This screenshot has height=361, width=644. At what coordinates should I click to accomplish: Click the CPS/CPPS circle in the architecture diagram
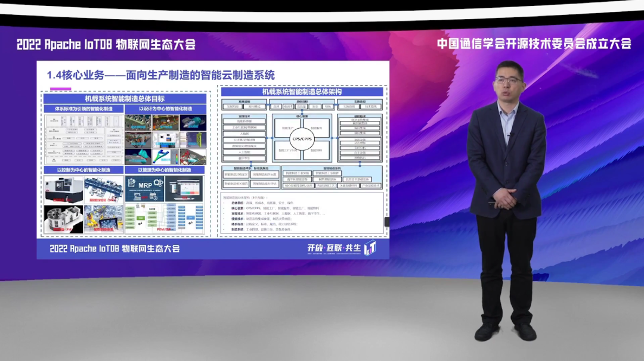[x=302, y=139]
